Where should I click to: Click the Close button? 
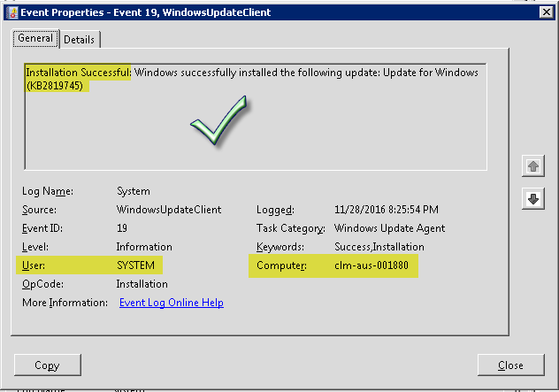coord(511,365)
